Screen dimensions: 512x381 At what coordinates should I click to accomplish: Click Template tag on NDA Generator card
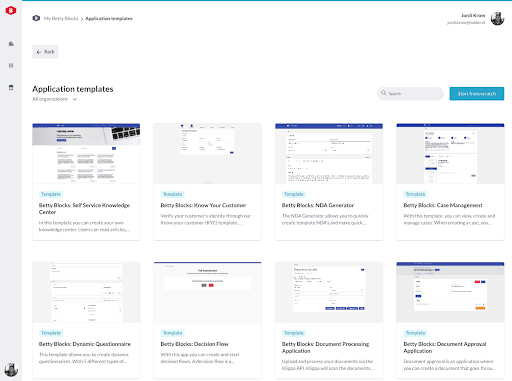294,194
